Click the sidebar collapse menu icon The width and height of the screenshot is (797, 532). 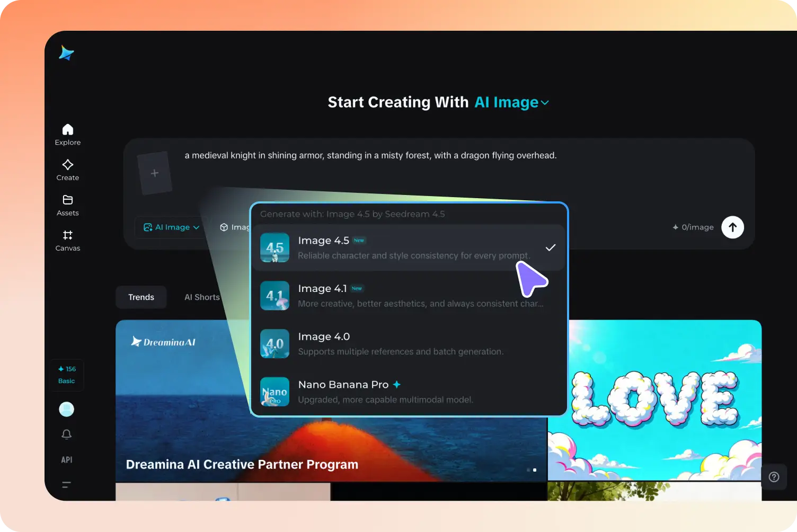click(66, 484)
